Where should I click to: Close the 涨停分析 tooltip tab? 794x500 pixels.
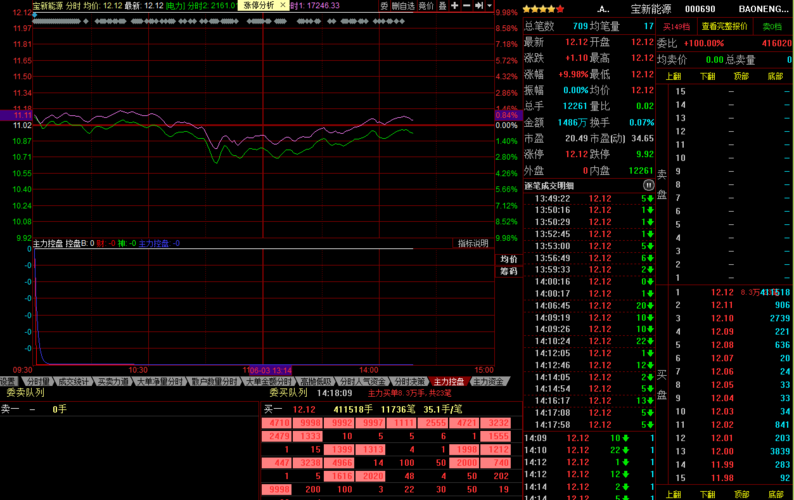tap(283, 5)
